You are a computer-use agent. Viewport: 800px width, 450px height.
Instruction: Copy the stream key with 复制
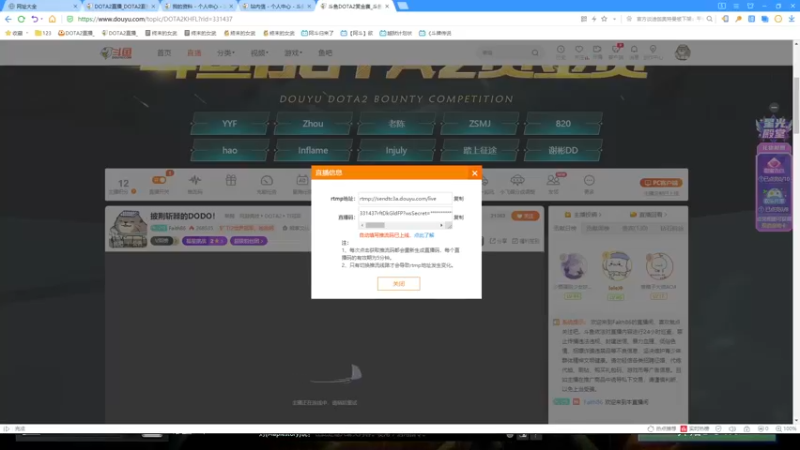(x=459, y=217)
